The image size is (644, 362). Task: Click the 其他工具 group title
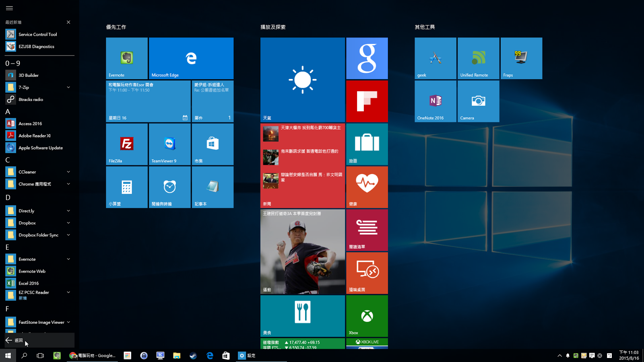pyautogui.click(x=425, y=27)
